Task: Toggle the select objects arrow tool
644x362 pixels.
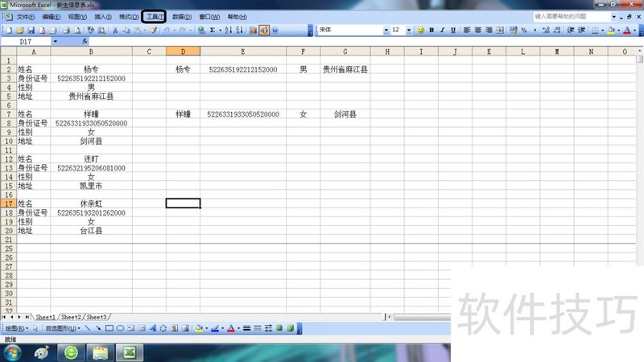Action: (x=35, y=328)
